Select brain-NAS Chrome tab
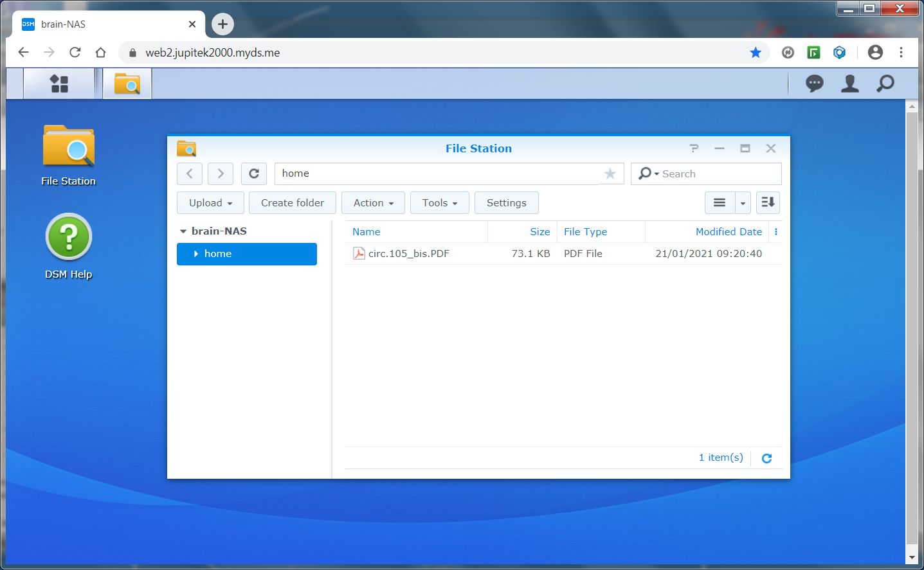The width and height of the screenshot is (924, 570). click(109, 24)
